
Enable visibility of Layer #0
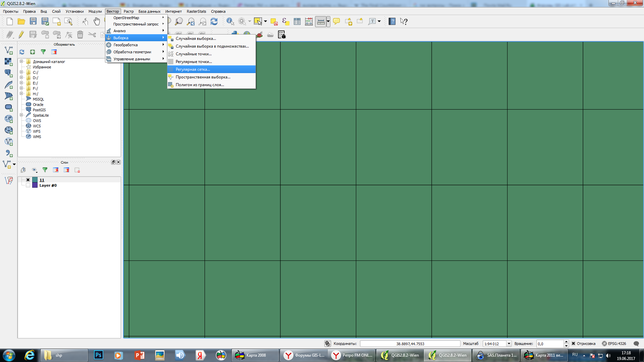pos(28,185)
